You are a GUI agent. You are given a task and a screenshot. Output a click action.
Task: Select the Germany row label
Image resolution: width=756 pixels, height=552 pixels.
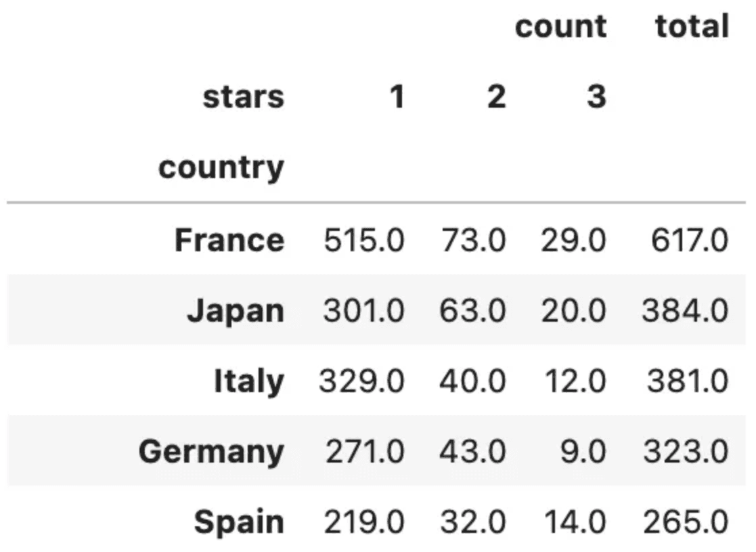point(212,452)
